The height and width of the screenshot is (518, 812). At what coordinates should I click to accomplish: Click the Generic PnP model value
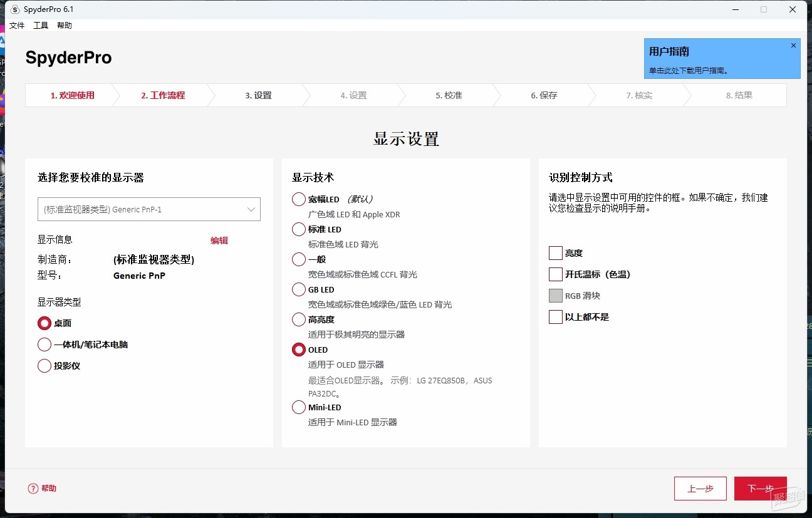point(139,276)
